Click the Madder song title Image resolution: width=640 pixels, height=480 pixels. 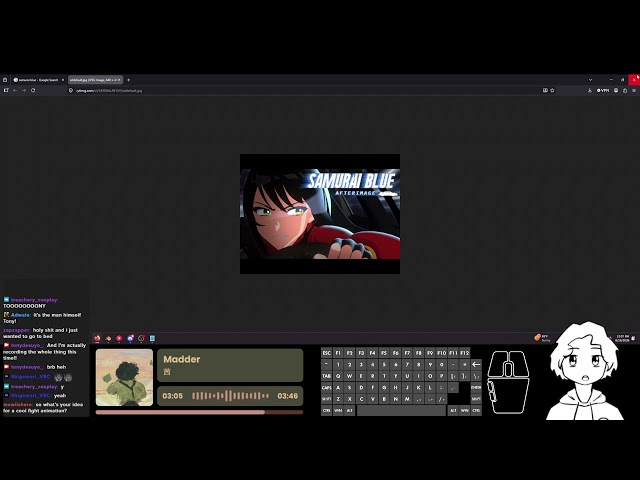(182, 359)
